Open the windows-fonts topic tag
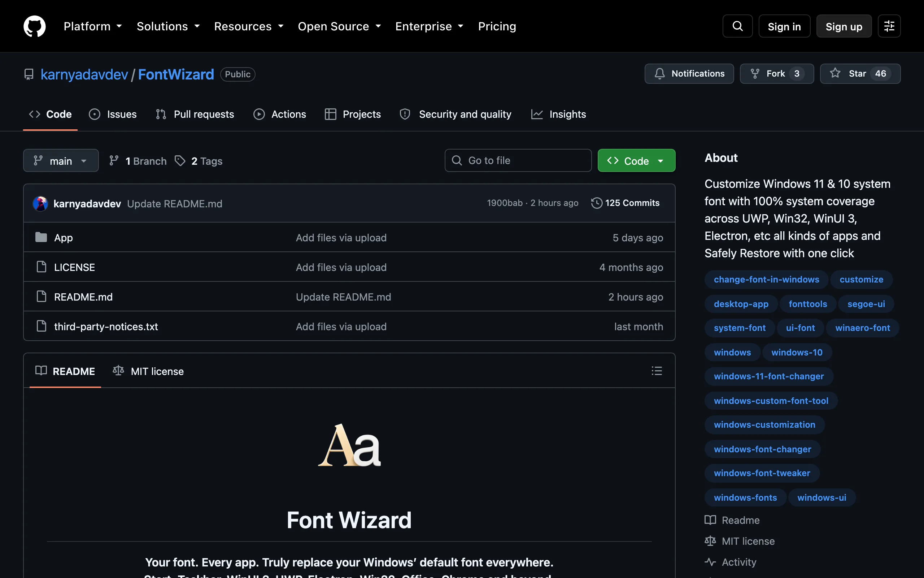 click(745, 497)
